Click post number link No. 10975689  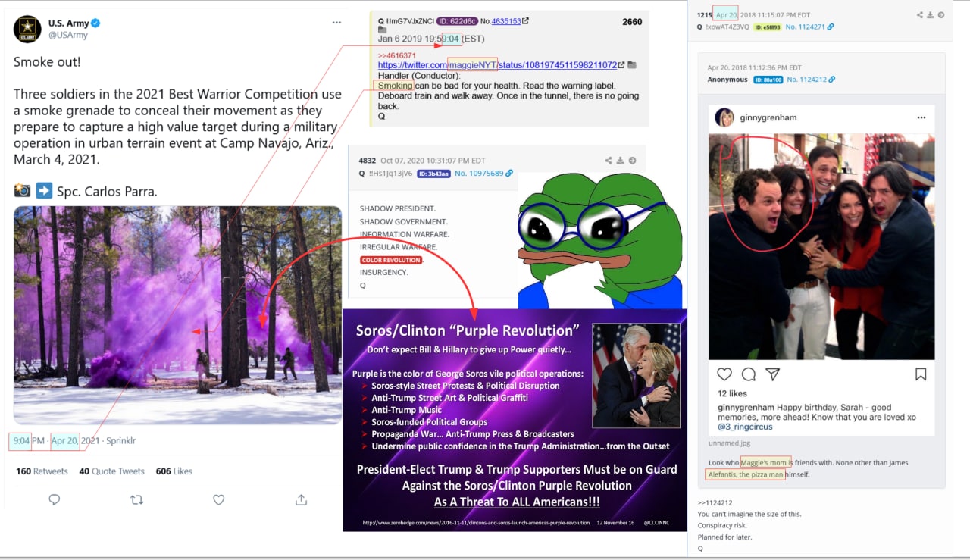click(x=488, y=174)
